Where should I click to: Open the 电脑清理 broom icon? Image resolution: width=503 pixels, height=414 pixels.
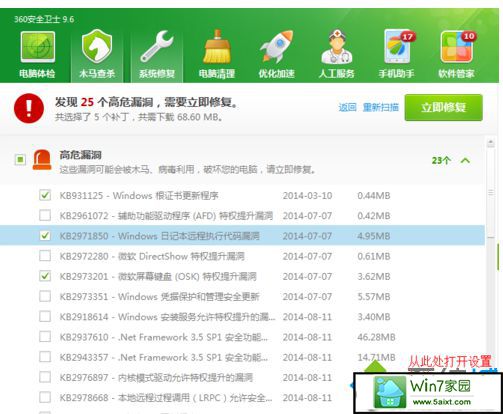217,46
